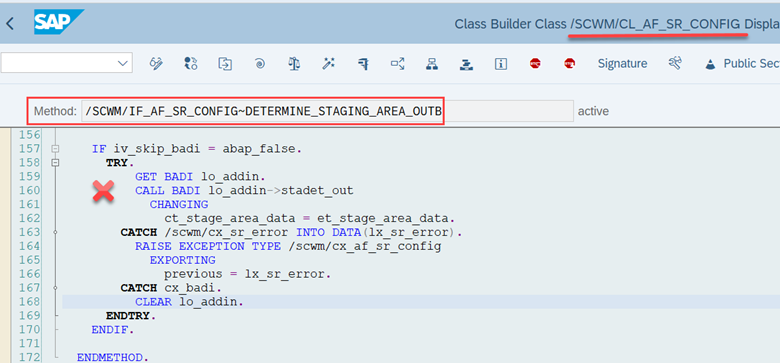Viewport: 780px width, 363px height.
Task: Click the ENDIF. statement
Action: pos(113,330)
